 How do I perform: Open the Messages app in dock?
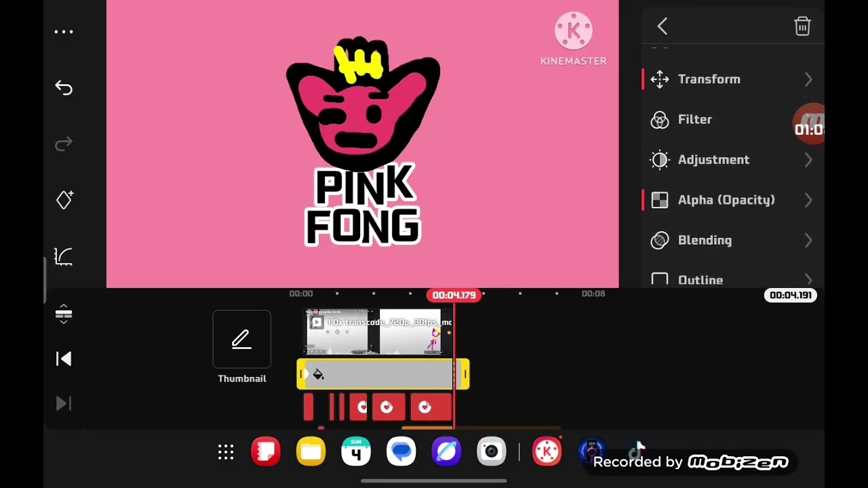401,452
